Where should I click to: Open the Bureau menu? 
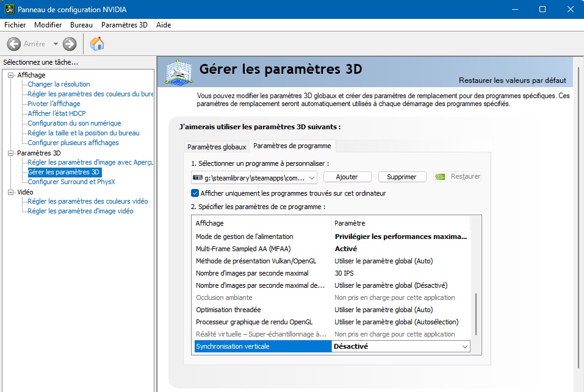81,25
